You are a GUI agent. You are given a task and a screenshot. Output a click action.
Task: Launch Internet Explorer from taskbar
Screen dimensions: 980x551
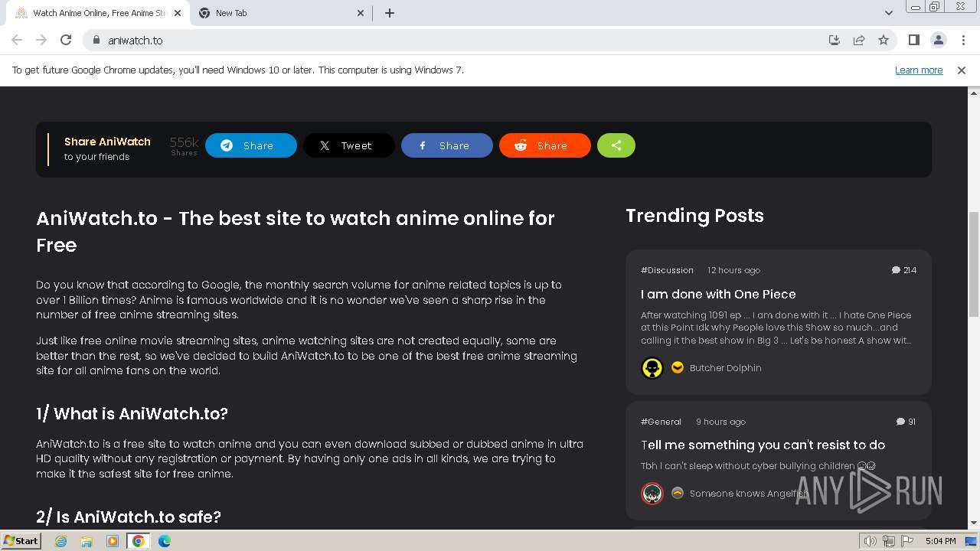tap(60, 541)
